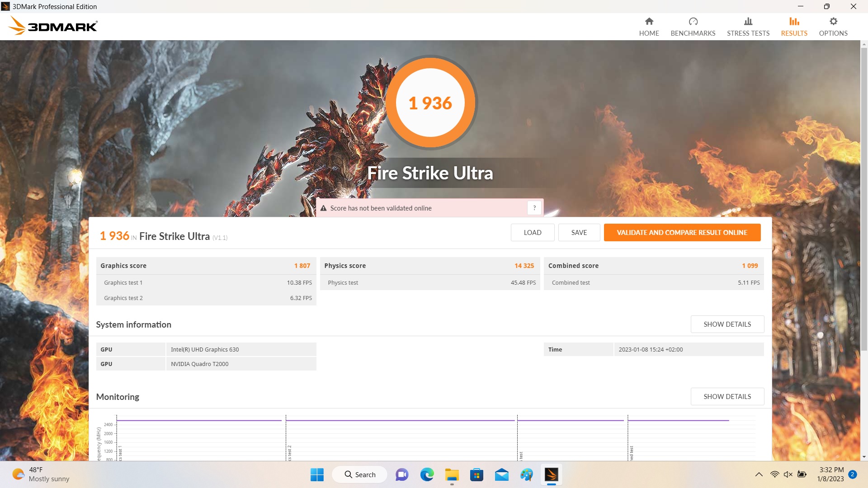Click the 3DMark logo
Screen dimensions: 868x488
(53, 26)
